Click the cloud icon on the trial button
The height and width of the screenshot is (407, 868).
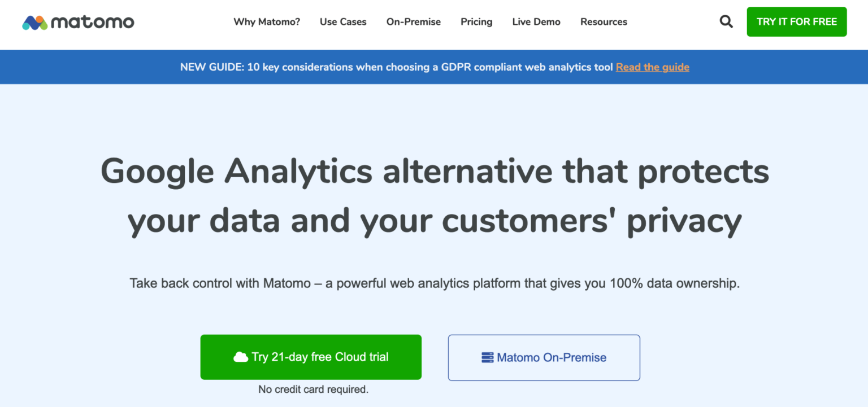(x=242, y=356)
